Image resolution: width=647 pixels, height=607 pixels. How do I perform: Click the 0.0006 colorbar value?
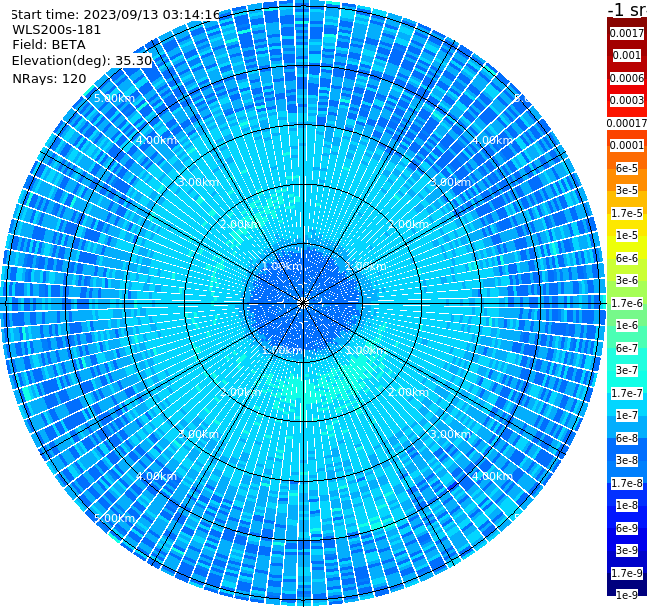627,78
